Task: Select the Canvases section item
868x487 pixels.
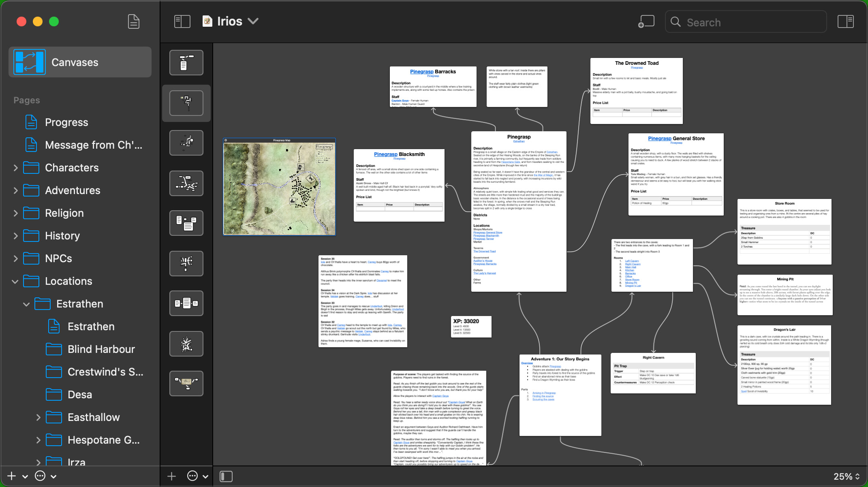Action: [x=80, y=62]
